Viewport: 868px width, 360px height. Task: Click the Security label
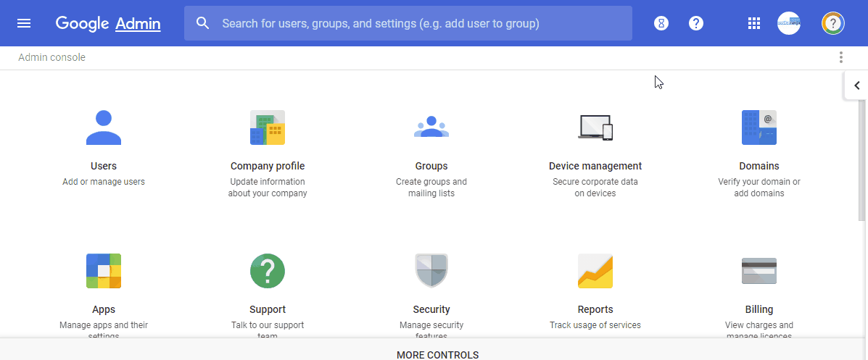[x=431, y=310]
